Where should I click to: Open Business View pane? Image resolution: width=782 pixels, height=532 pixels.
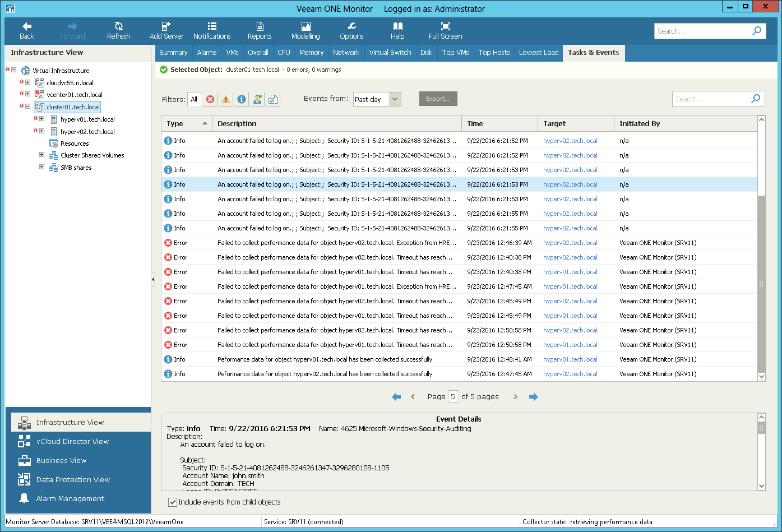(81, 460)
